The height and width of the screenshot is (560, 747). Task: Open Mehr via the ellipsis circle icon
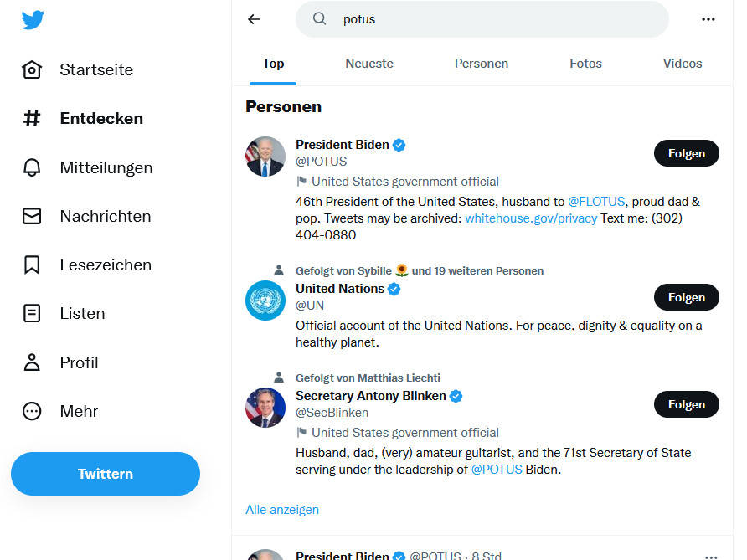point(32,411)
